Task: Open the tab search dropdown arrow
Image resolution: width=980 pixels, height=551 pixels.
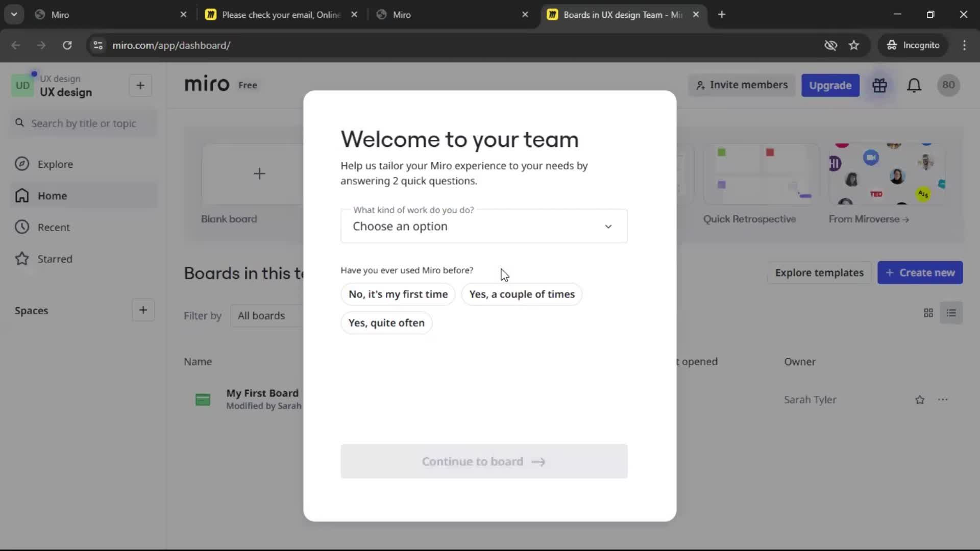Action: 14,14
